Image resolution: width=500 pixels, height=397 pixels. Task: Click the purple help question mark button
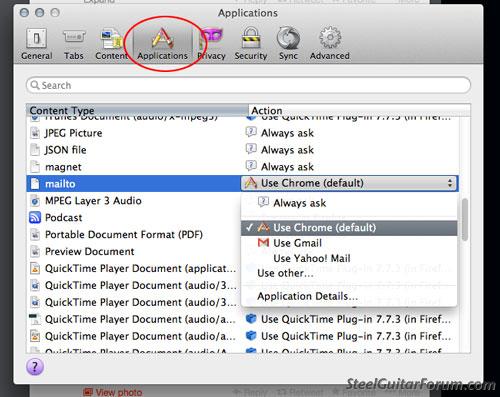point(35,367)
